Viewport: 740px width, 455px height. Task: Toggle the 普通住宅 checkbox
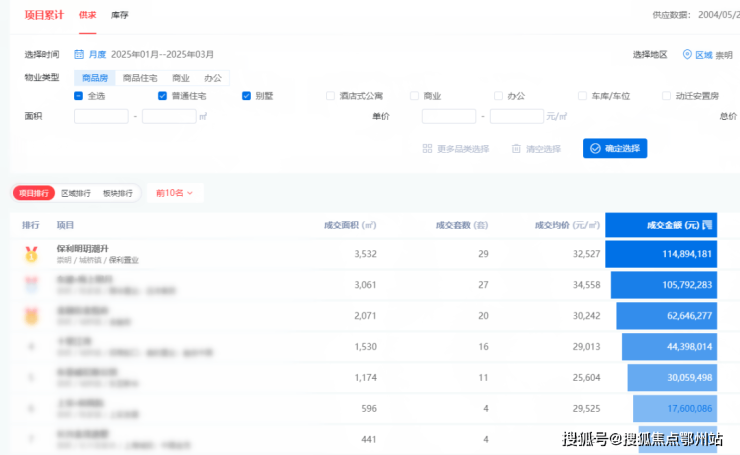(163, 96)
